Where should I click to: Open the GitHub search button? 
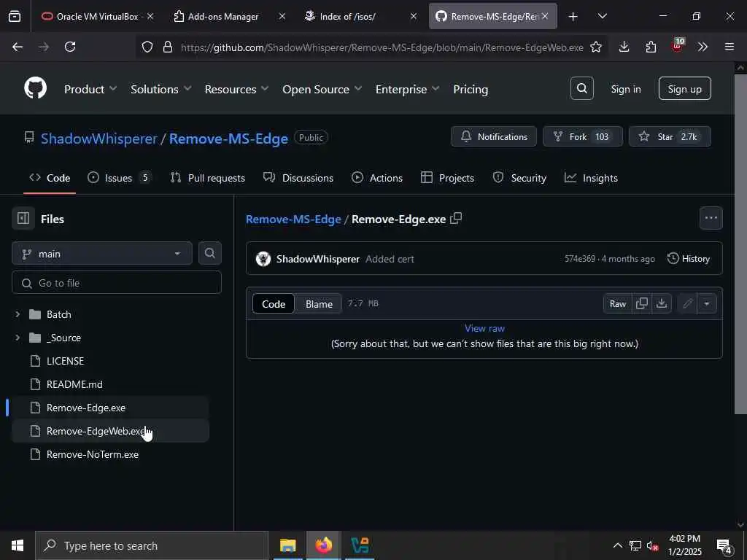[581, 88]
